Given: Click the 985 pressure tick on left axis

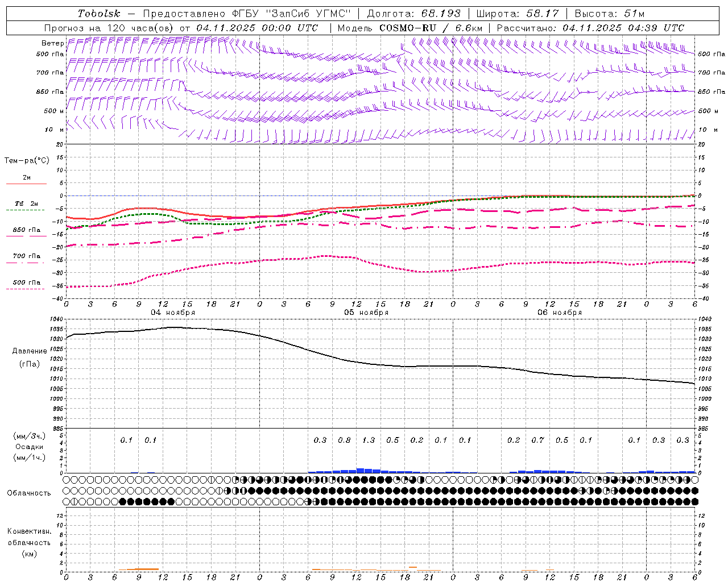Looking at the screenshot, I should (59, 429).
